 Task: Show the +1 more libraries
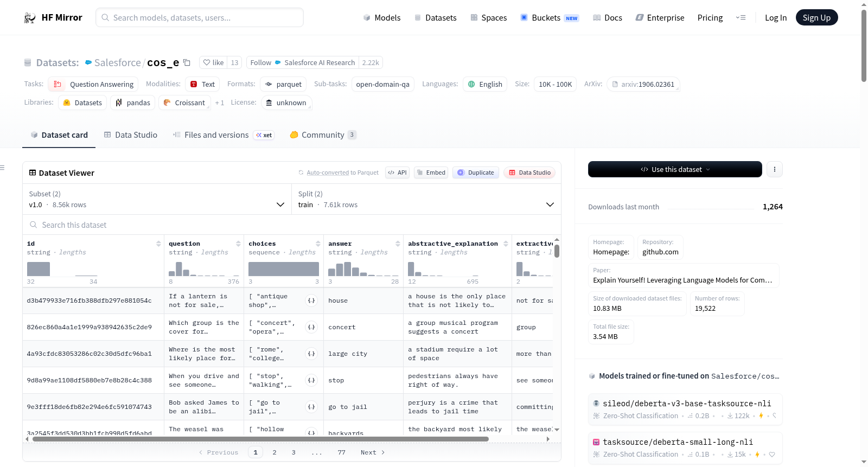coord(219,103)
